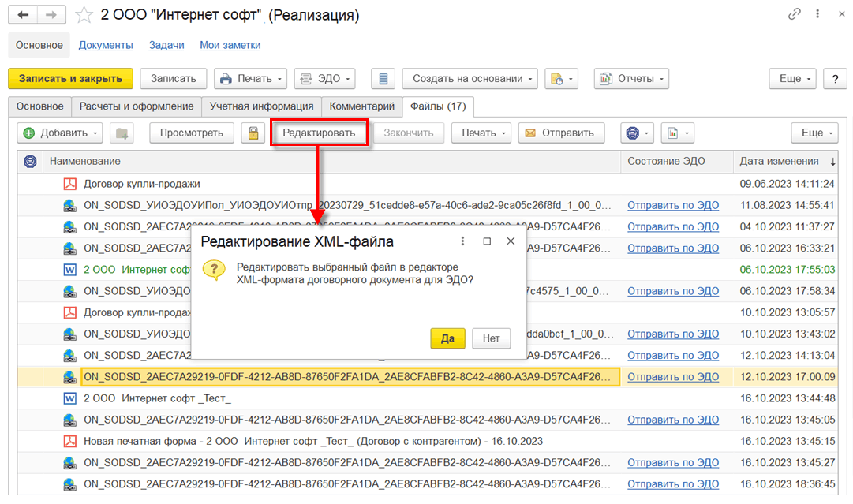Click the lock file icon

(x=253, y=133)
